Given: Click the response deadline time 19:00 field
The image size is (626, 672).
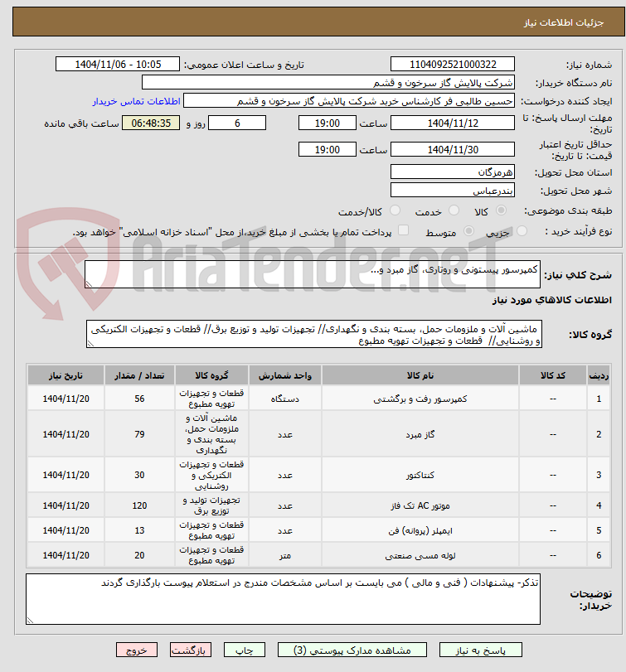Looking at the screenshot, I should (328, 123).
